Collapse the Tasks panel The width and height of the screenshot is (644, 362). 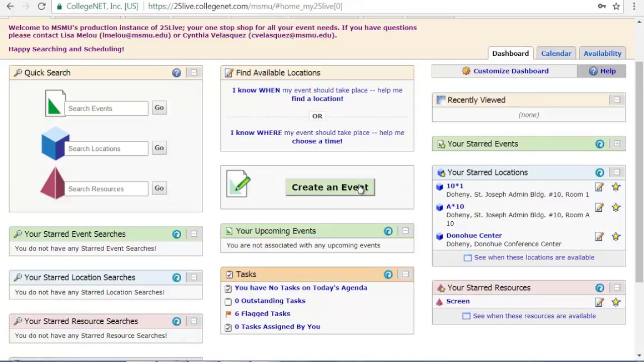pos(405,274)
